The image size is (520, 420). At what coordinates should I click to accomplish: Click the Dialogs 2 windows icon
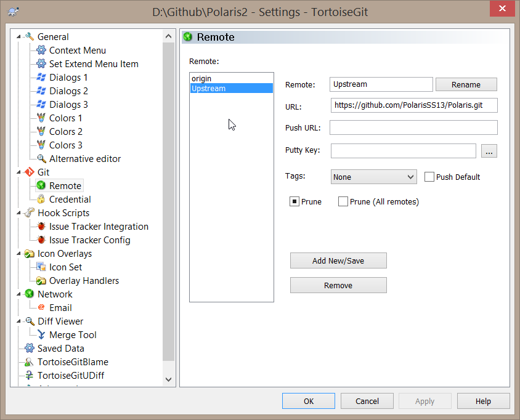41,91
